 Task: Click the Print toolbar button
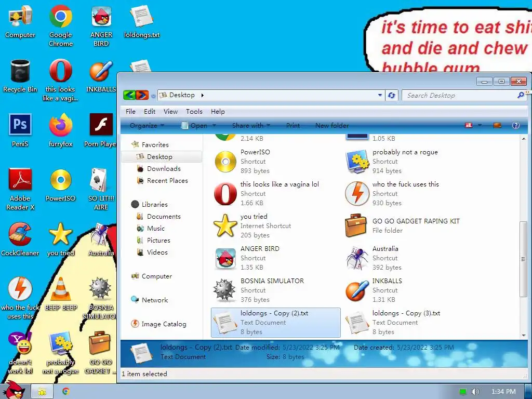pos(293,126)
